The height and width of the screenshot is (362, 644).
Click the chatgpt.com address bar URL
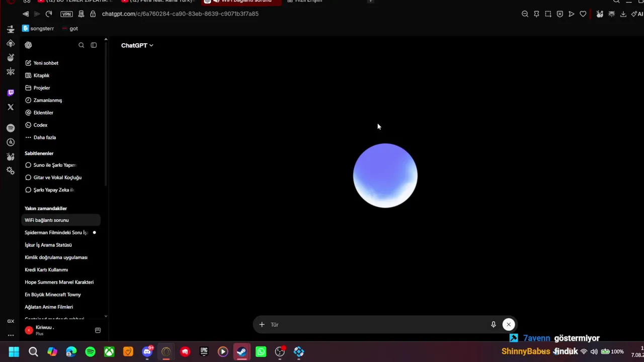pos(180,14)
